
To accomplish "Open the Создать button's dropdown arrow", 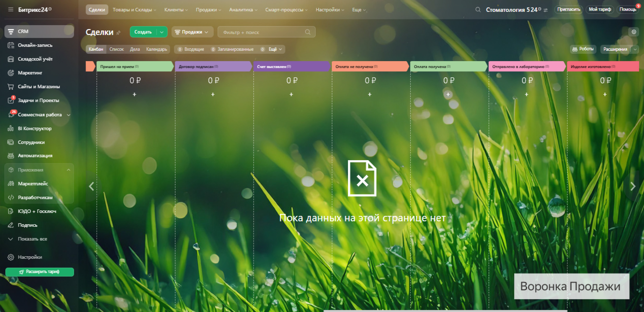I will (x=162, y=32).
